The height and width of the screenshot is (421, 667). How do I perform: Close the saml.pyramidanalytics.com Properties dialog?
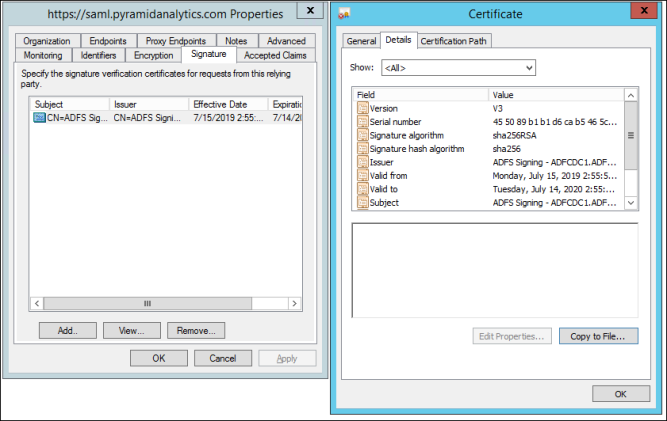coord(310,10)
